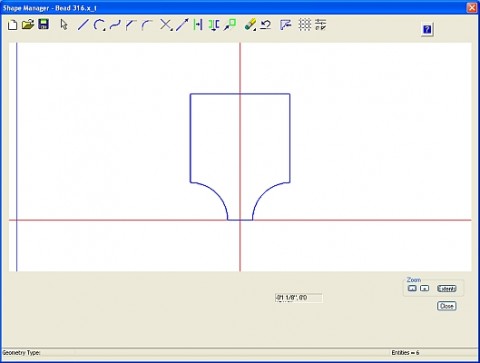Undo the last action with the curved arrow
The width and height of the screenshot is (480, 363).
click(266, 25)
